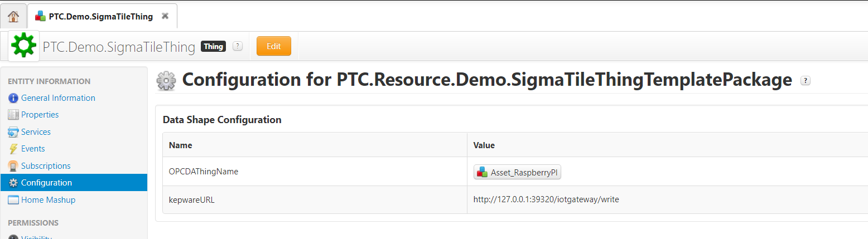Image resolution: width=868 pixels, height=239 pixels.
Task: Open the Services section
Action: tap(36, 132)
